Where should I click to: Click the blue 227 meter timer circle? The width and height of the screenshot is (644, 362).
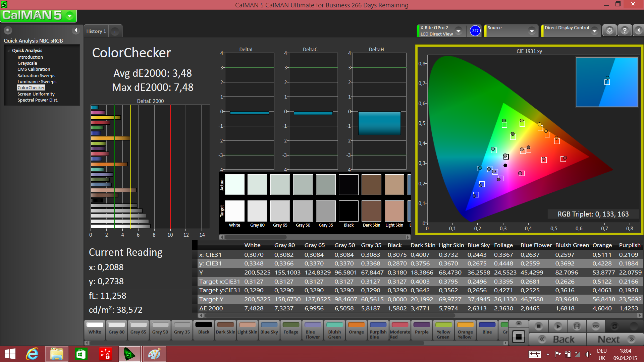click(x=475, y=31)
